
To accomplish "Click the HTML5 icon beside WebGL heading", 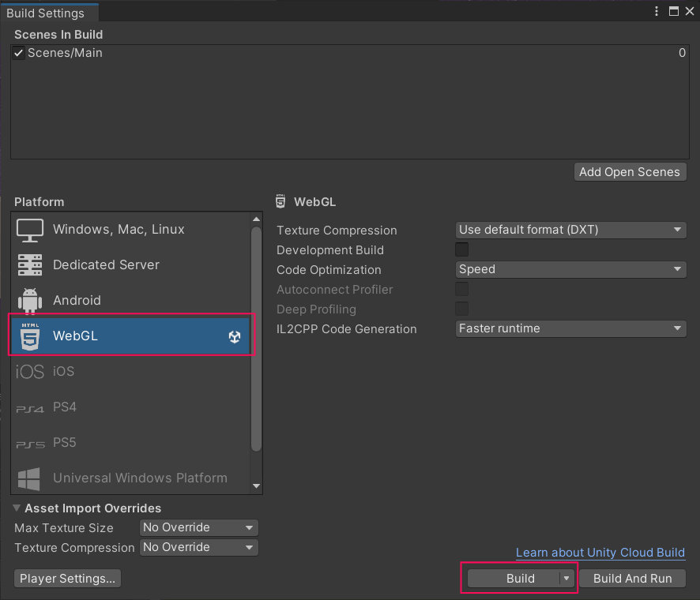I will coord(280,201).
